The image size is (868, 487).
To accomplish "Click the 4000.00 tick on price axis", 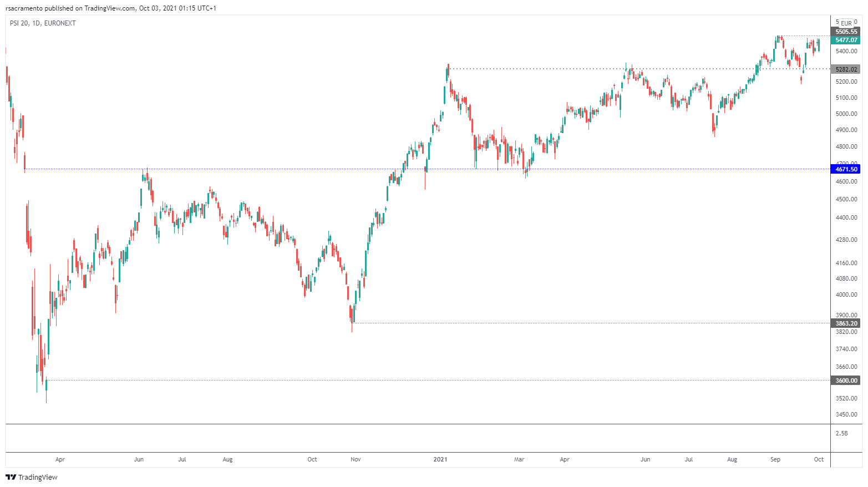I will tap(846, 295).
